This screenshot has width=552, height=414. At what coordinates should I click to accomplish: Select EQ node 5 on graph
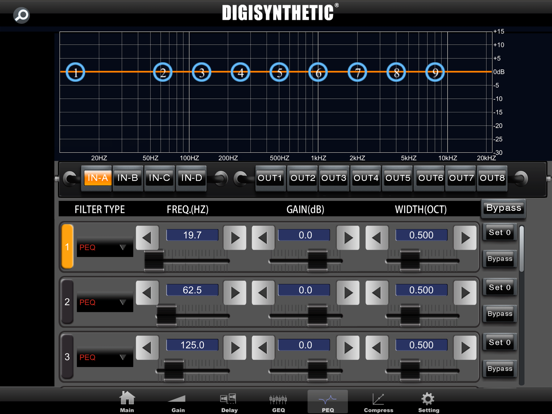279,72
